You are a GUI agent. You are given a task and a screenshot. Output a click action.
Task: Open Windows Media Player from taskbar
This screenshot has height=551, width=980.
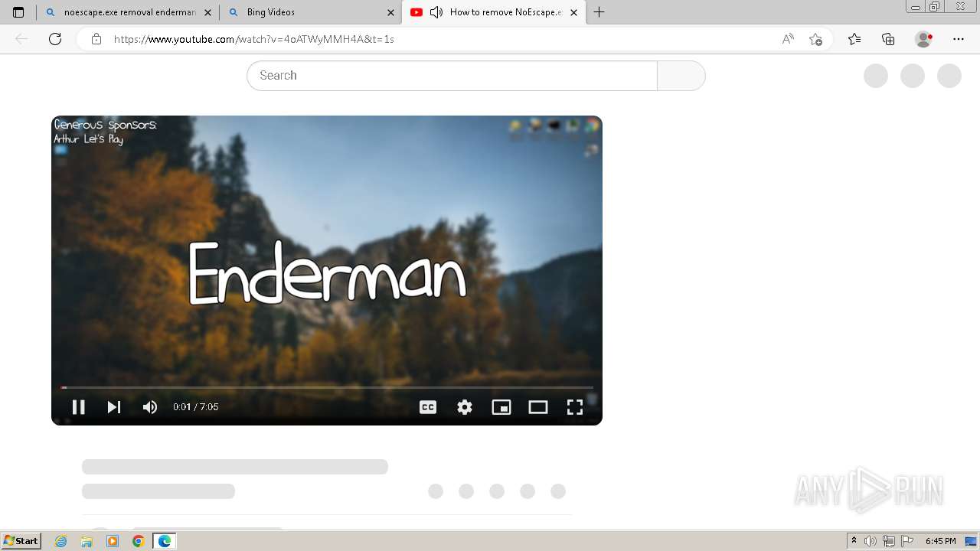coord(113,541)
